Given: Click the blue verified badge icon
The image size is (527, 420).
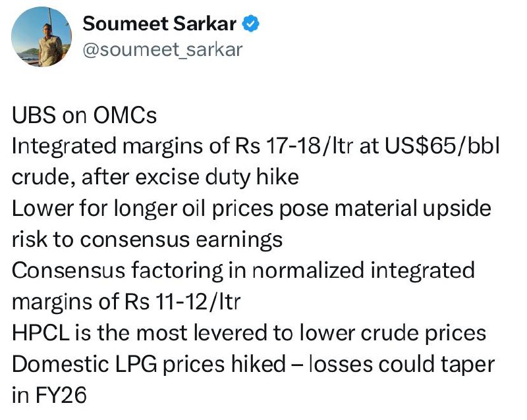Looking at the screenshot, I should coord(251,24).
